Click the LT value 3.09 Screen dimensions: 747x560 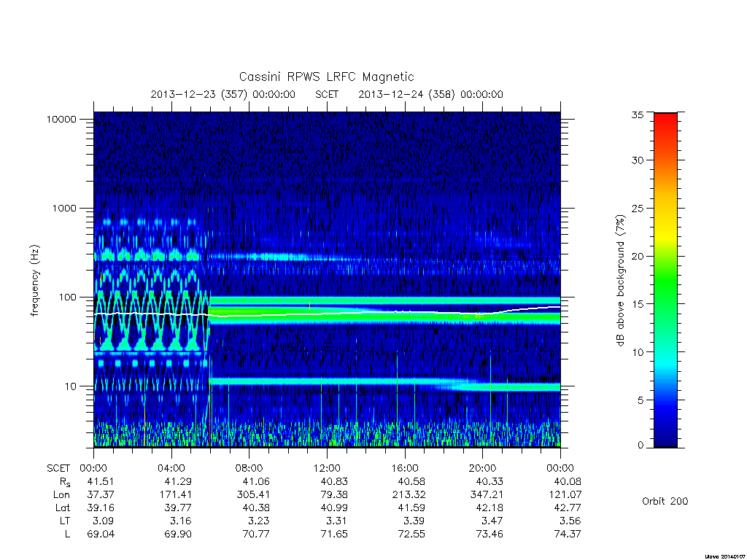click(104, 521)
